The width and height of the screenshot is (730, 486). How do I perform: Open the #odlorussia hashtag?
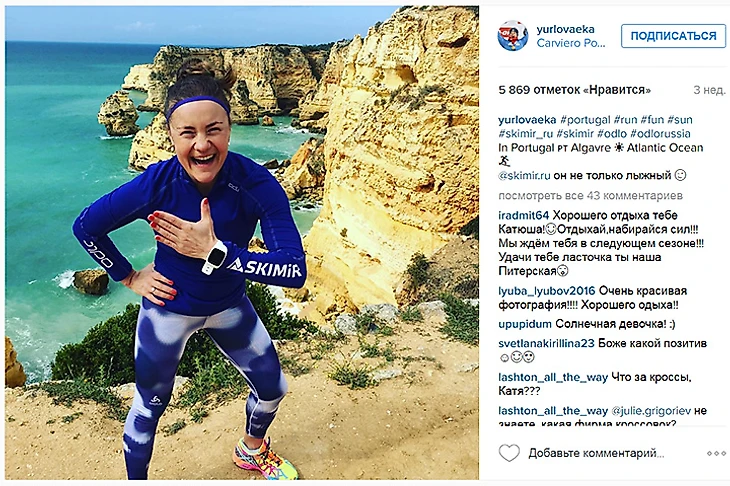(x=660, y=134)
